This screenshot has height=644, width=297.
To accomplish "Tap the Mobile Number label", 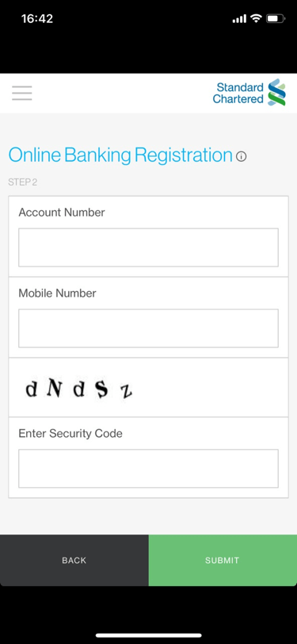I will click(x=58, y=293).
